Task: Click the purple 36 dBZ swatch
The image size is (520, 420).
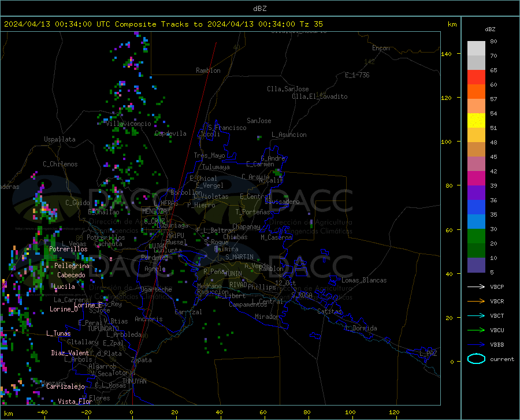Action: [x=476, y=193]
